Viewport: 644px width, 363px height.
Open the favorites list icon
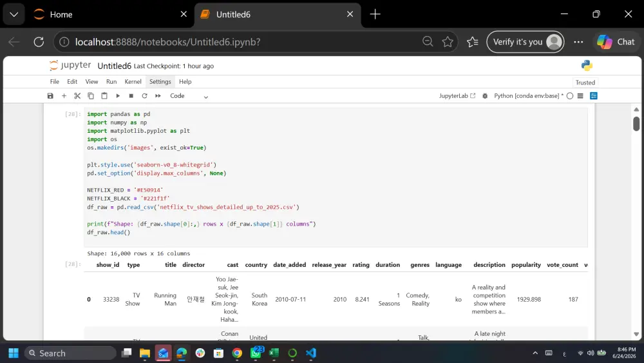[473, 41]
